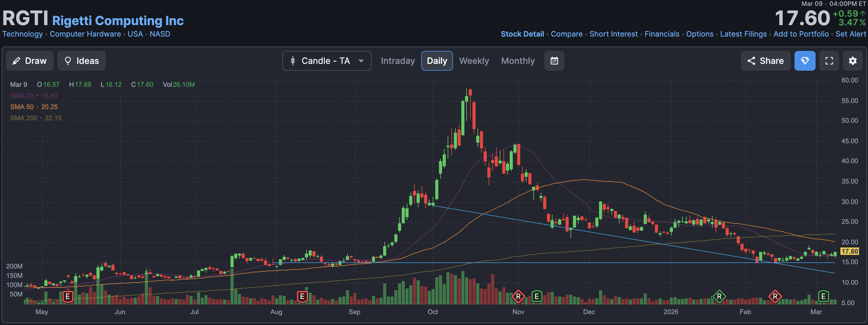This screenshot has width=868, height=325.
Task: Click the C 17.60 close value
Action: coord(142,85)
